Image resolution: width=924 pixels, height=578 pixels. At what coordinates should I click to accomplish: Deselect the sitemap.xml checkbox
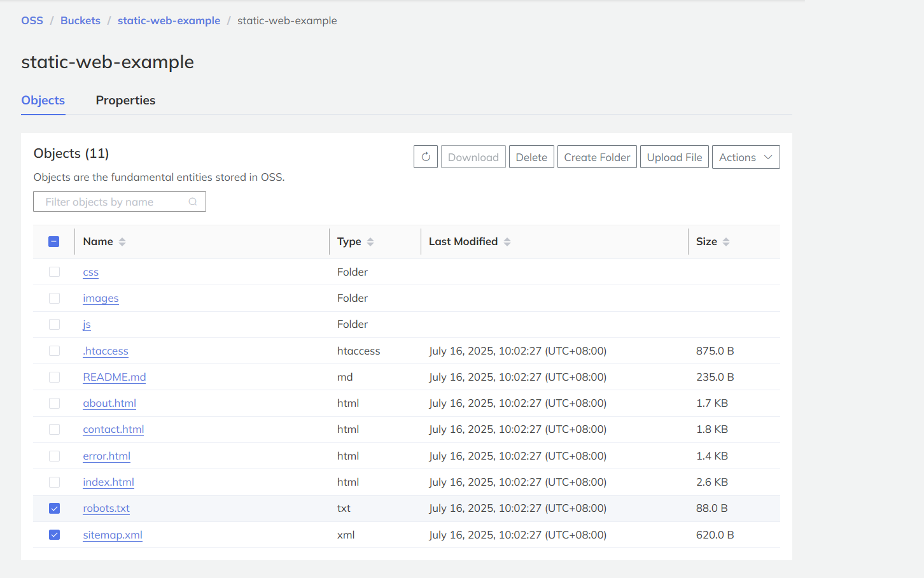[55, 535]
